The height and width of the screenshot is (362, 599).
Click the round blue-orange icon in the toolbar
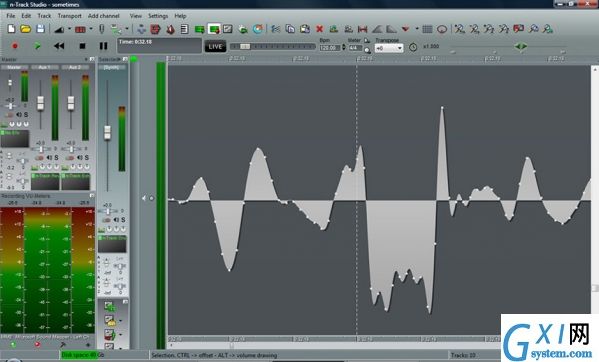258,29
